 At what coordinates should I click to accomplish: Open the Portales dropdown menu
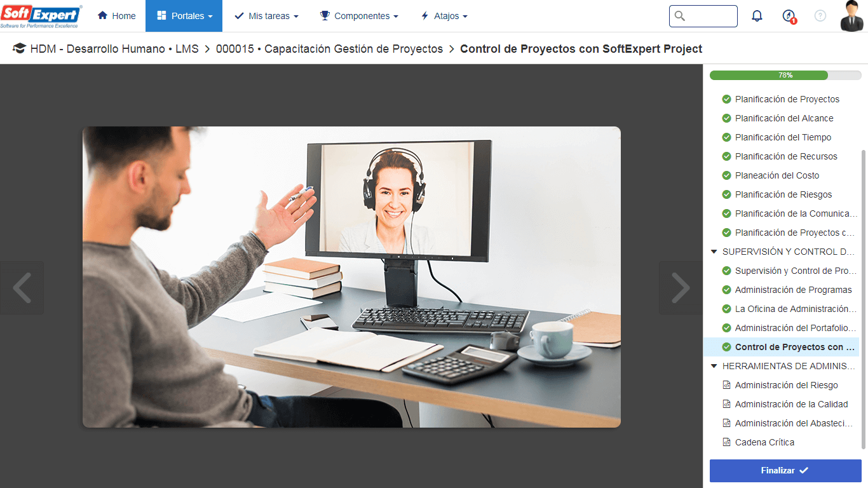184,16
